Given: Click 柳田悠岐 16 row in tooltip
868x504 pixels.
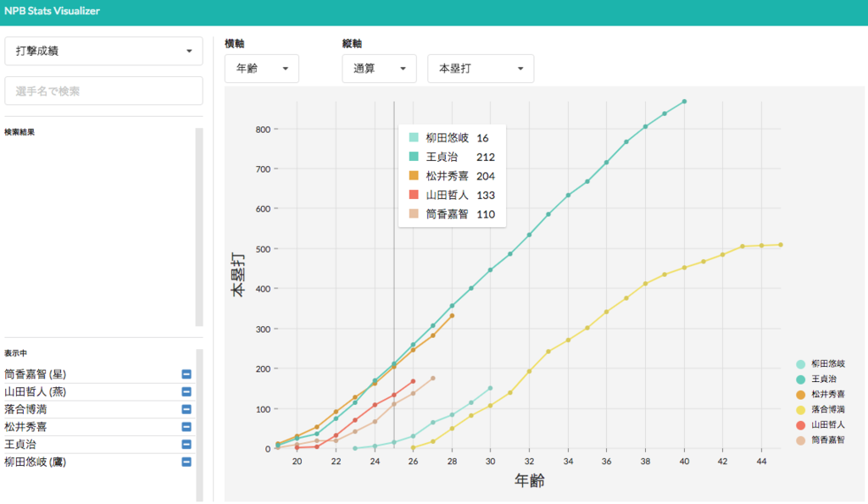Looking at the screenshot, I should click(x=452, y=138).
